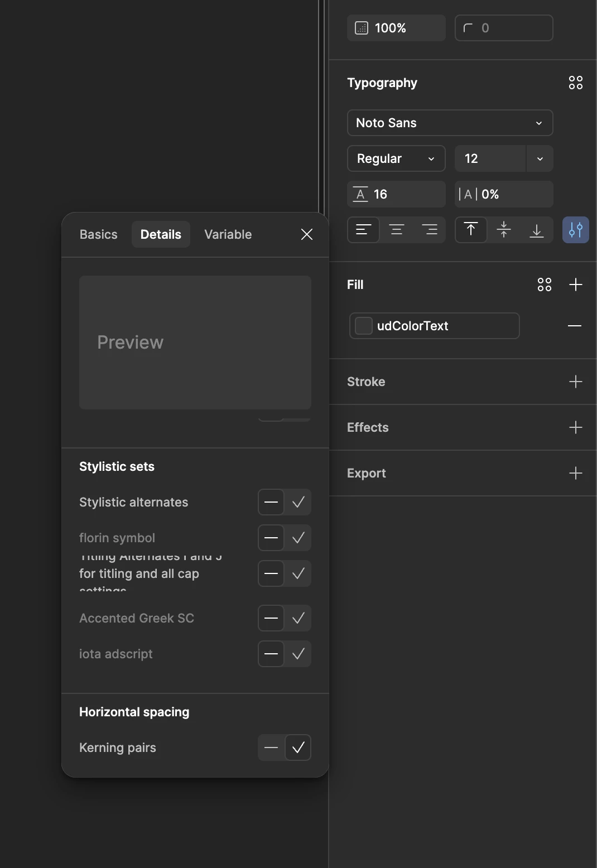Open the Regular font weight dropdown
Image resolution: width=597 pixels, height=868 pixels.
(396, 158)
